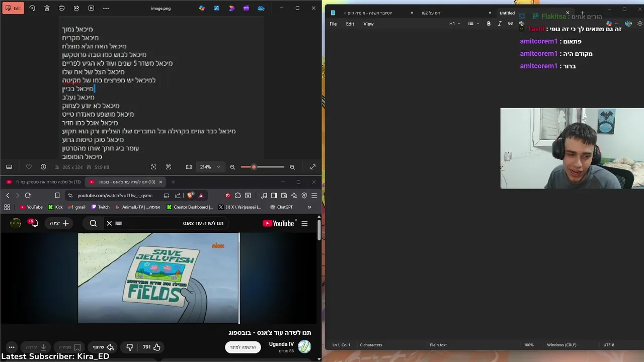The height and width of the screenshot is (362, 644).
Task: Expand hidden bookmarks chevron
Action: click(x=309, y=207)
